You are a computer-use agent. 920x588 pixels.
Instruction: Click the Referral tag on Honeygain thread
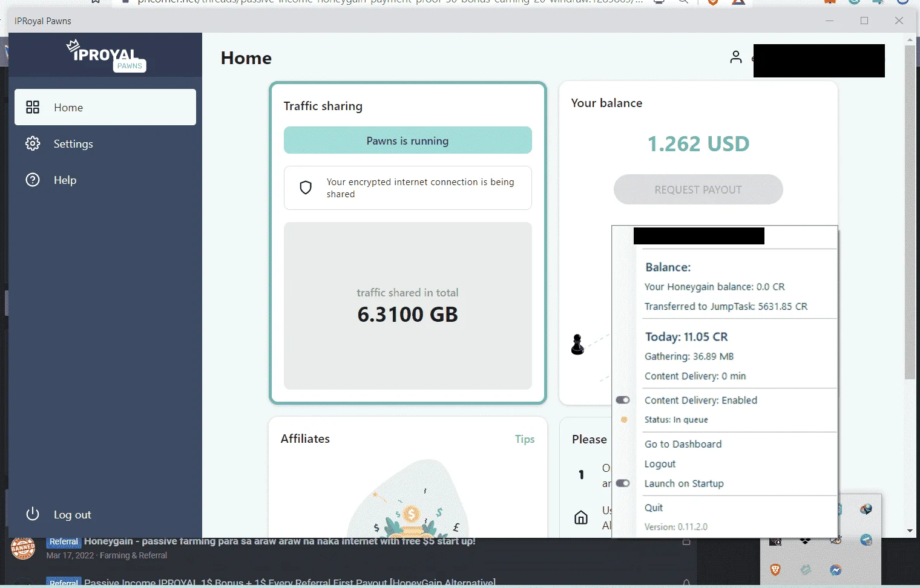(x=64, y=541)
